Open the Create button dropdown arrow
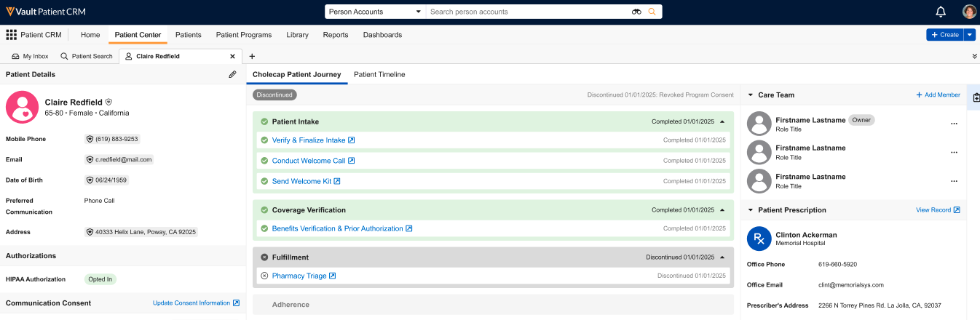Screen dimensions: 980x320 969,35
